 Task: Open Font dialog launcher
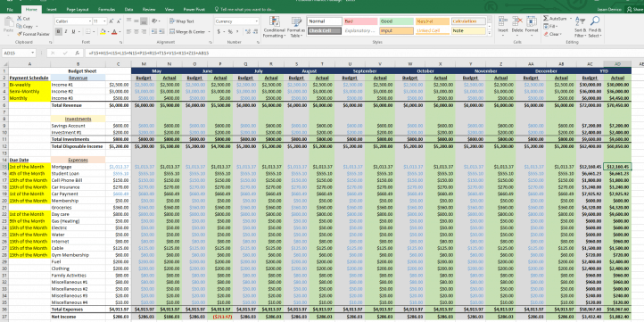click(x=120, y=42)
